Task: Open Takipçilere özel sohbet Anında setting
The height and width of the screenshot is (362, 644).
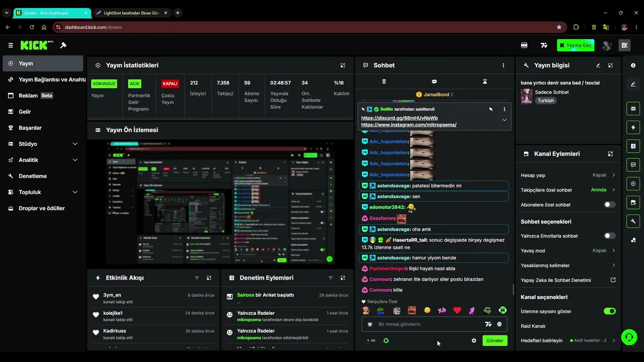Action: click(568, 190)
